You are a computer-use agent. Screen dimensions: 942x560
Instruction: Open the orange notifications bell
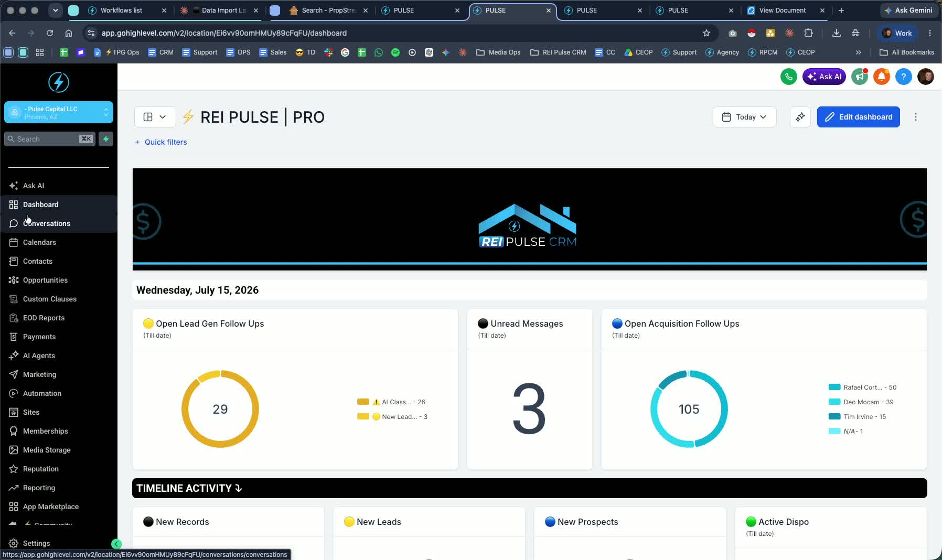[x=882, y=77]
